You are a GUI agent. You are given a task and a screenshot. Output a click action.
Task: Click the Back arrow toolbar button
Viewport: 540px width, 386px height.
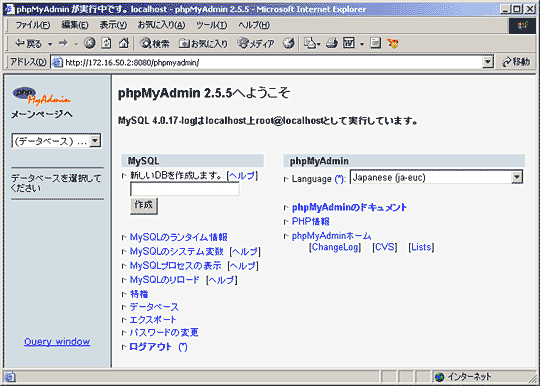pos(28,43)
